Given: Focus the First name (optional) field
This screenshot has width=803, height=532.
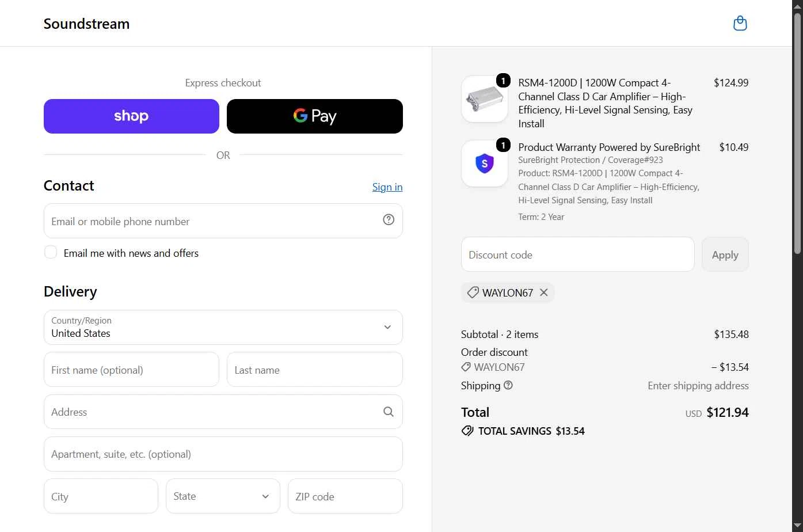Looking at the screenshot, I should [131, 370].
